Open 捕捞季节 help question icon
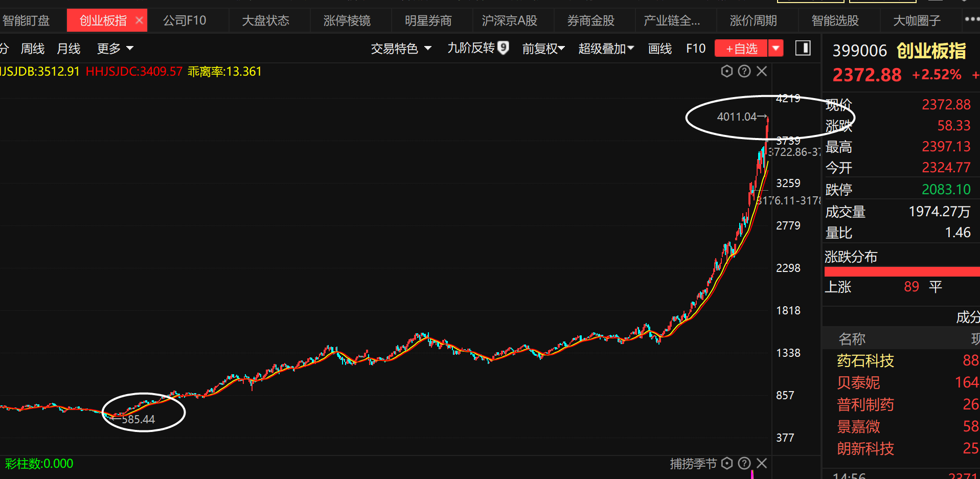 744,463
